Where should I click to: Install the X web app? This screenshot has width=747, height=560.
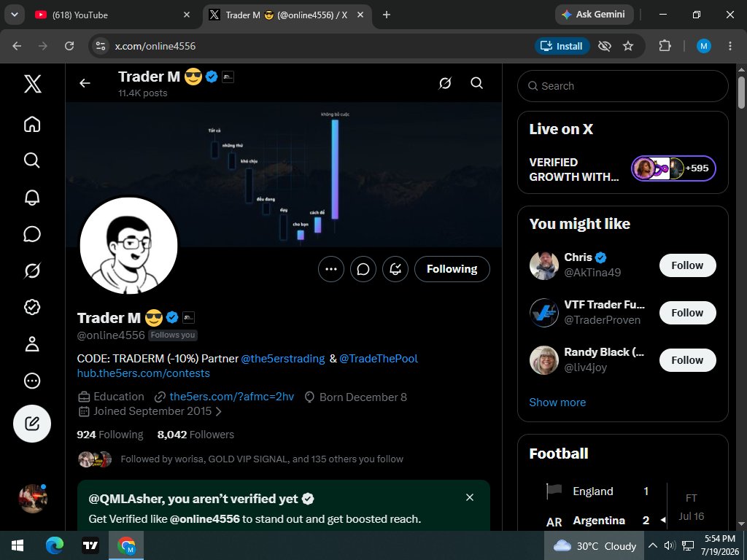tap(562, 46)
